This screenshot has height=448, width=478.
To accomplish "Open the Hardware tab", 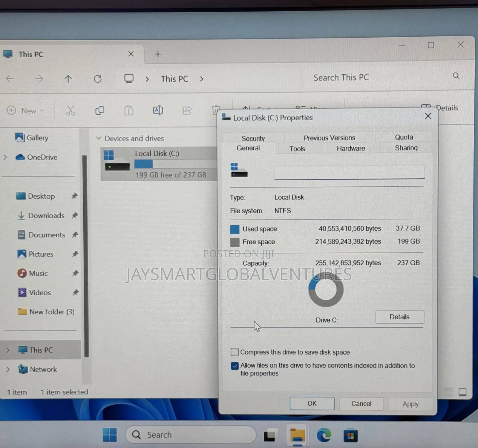I will pyautogui.click(x=351, y=148).
